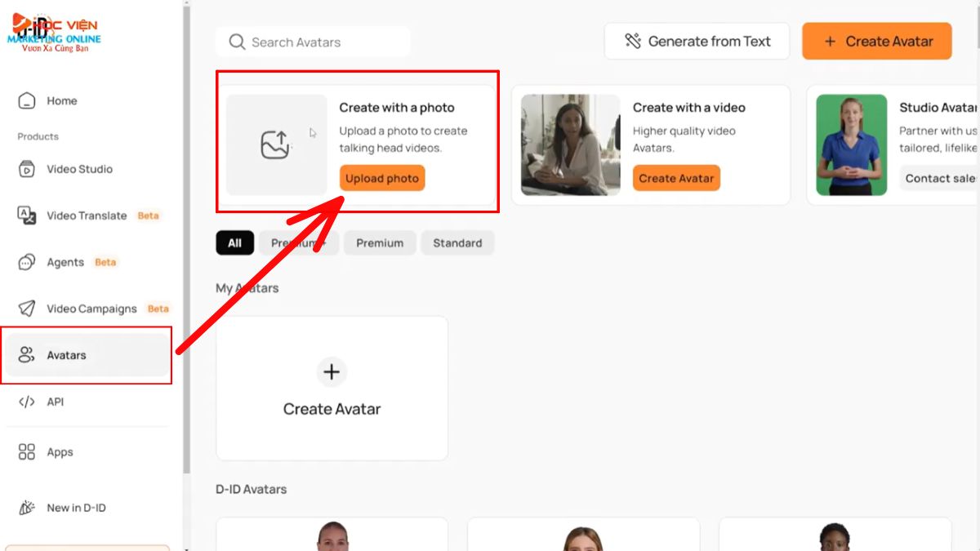The image size is (980, 551).
Task: Select the All avatars filter
Action: (x=234, y=242)
